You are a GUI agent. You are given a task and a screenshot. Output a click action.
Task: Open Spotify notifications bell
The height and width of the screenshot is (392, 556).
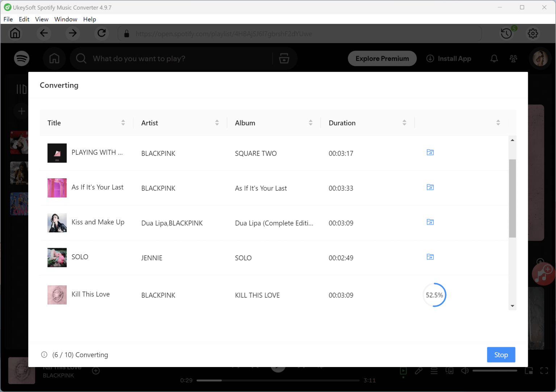point(494,58)
